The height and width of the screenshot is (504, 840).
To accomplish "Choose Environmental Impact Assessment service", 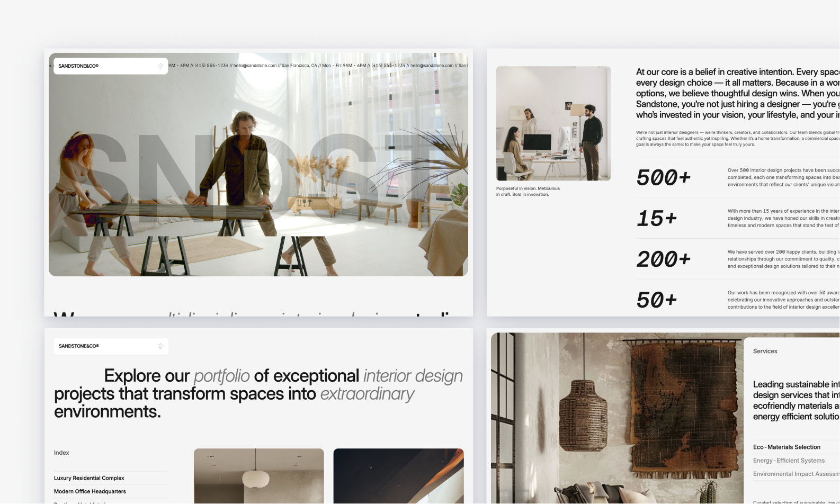I will click(x=796, y=474).
